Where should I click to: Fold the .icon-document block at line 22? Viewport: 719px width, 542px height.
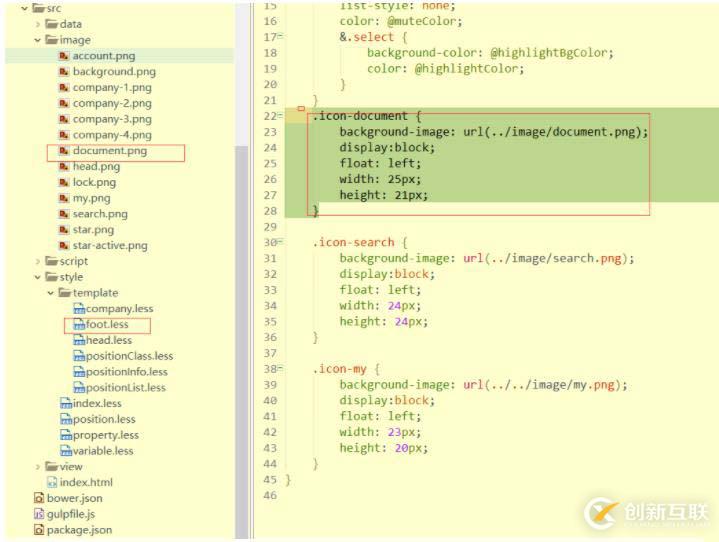(280, 115)
